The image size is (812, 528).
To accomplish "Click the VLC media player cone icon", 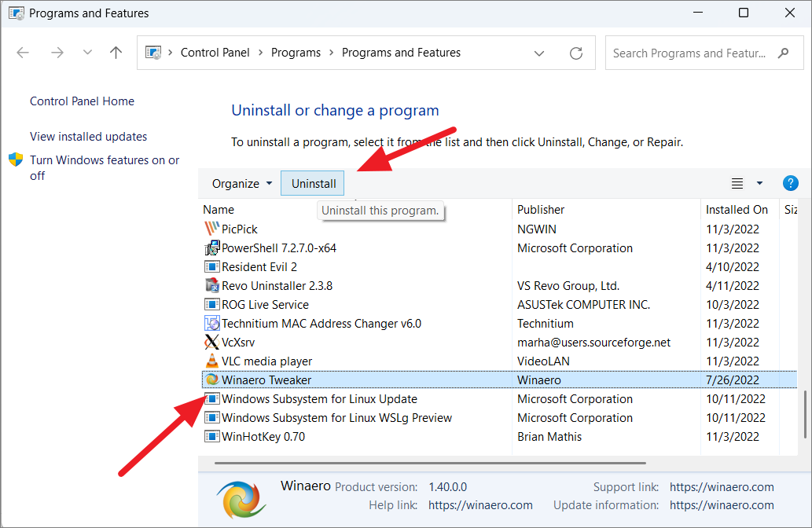I will (211, 361).
